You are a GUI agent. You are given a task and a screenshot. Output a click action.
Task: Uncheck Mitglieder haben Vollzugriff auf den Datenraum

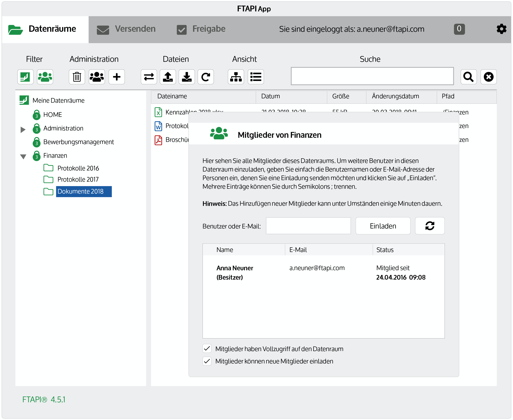click(207, 349)
